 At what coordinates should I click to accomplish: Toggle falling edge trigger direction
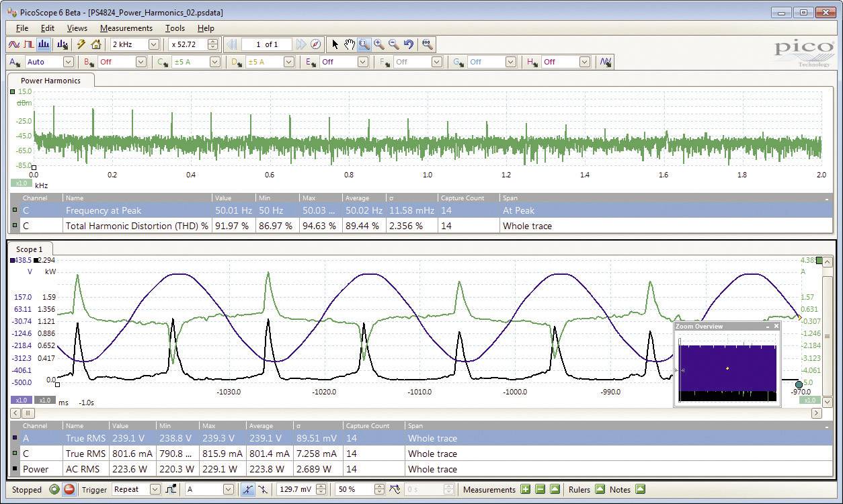pyautogui.click(x=262, y=490)
